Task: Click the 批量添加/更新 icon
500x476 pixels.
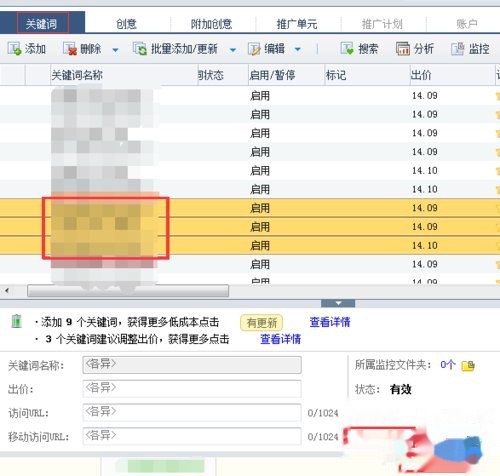Action: pyautogui.click(x=140, y=49)
